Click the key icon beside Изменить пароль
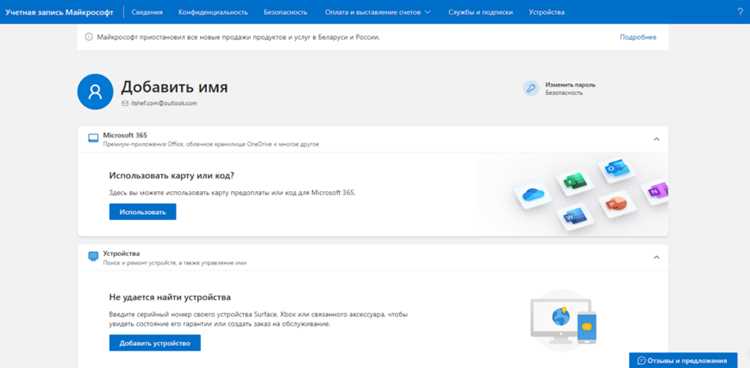The height and width of the screenshot is (368, 750). pyautogui.click(x=530, y=89)
